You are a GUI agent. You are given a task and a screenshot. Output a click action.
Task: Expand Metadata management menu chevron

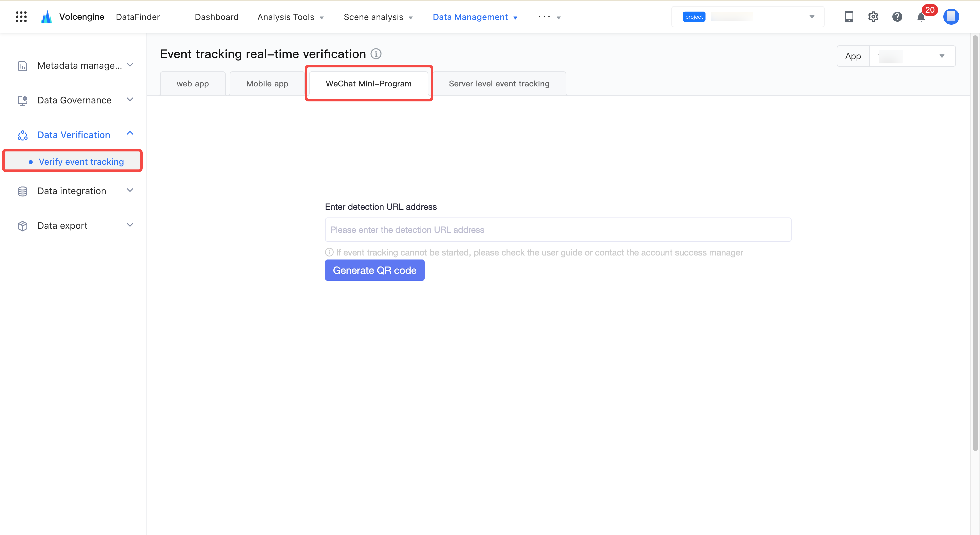[x=130, y=65]
